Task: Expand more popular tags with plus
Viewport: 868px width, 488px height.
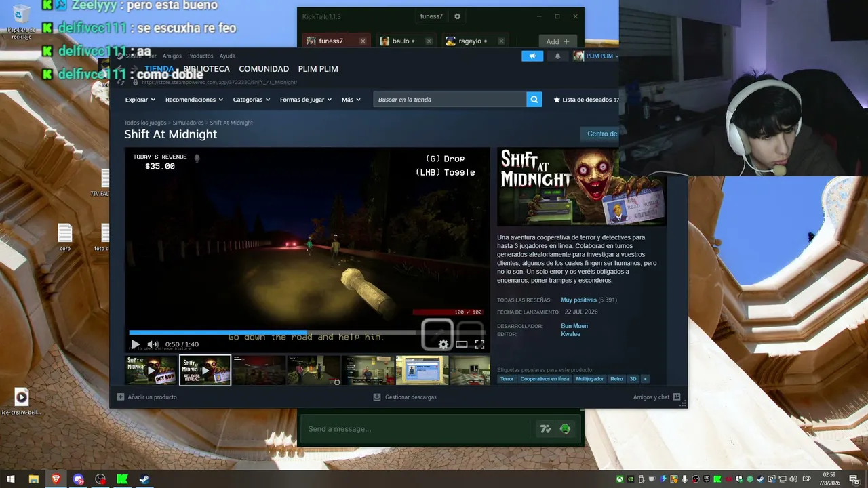Action: [645, 379]
